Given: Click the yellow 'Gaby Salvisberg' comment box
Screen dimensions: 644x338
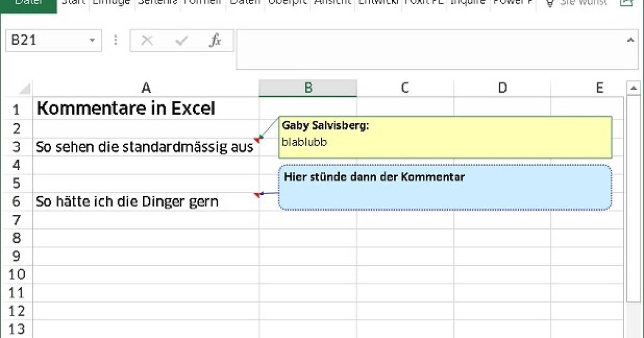Looking at the screenshot, I should pos(445,137).
